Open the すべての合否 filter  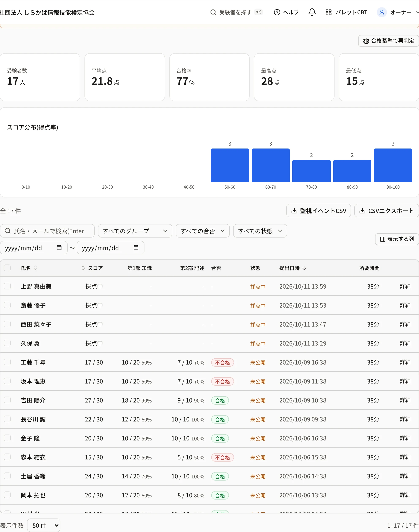(x=203, y=231)
